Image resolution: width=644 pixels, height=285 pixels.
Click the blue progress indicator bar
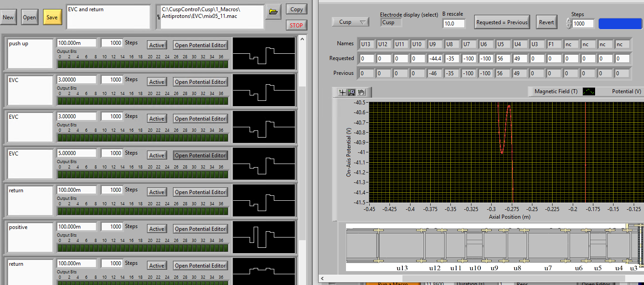[620, 23]
